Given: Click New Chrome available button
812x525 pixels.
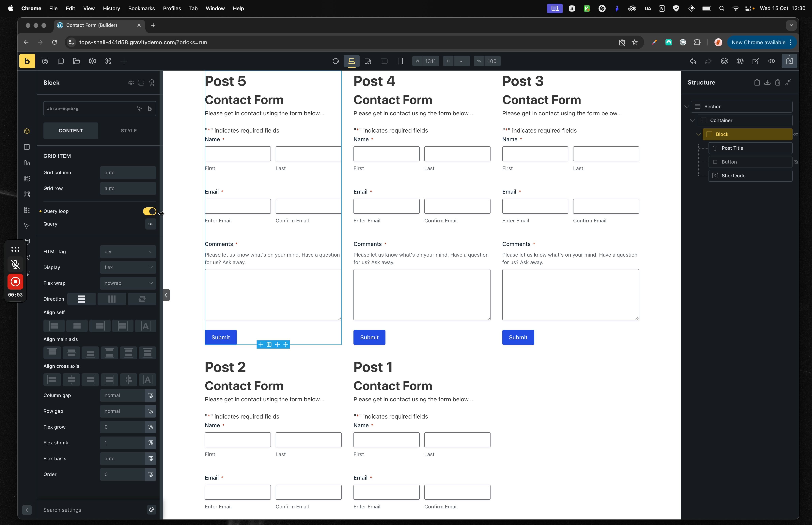Looking at the screenshot, I should pos(758,42).
